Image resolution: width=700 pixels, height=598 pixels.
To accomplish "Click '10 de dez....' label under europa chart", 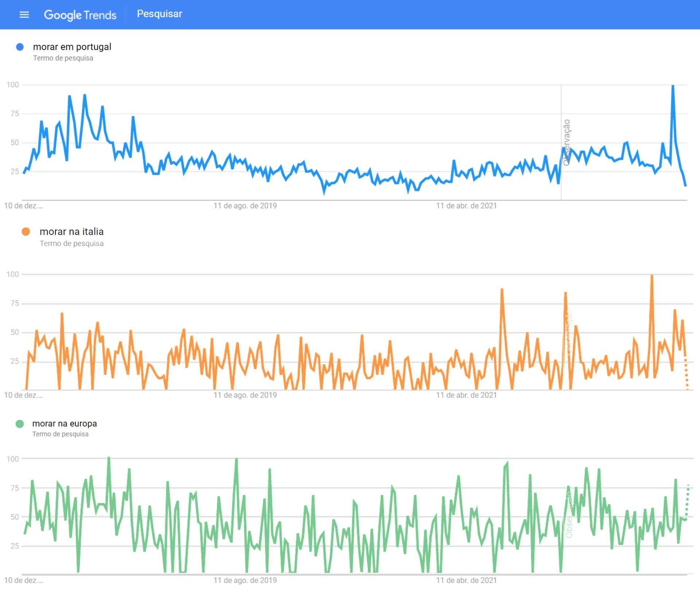I will pyautogui.click(x=23, y=580).
